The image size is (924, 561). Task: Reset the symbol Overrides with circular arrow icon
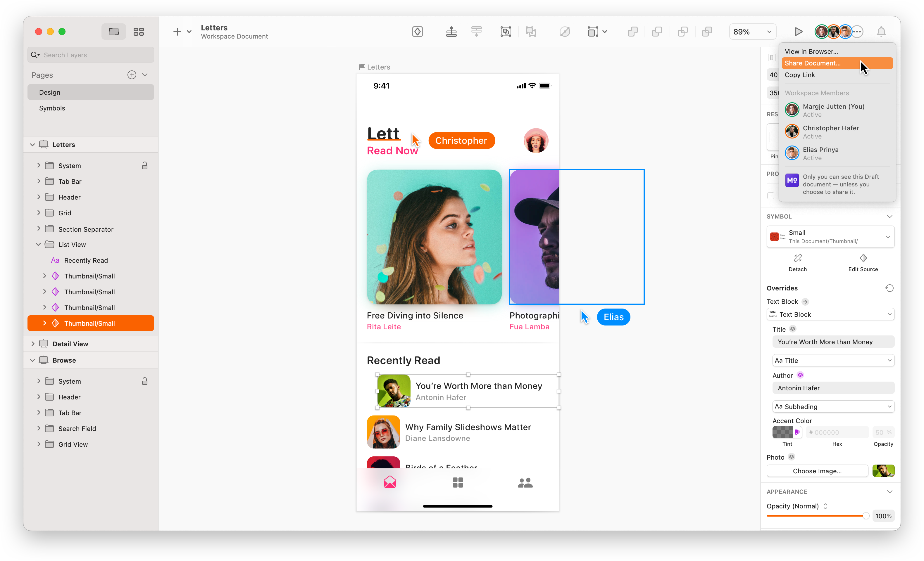pos(889,288)
